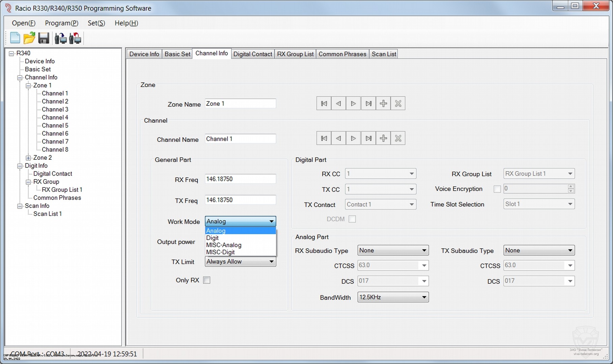The image size is (613, 364).
Task: Select RX Group List 1 in tree
Action: pyautogui.click(x=62, y=190)
